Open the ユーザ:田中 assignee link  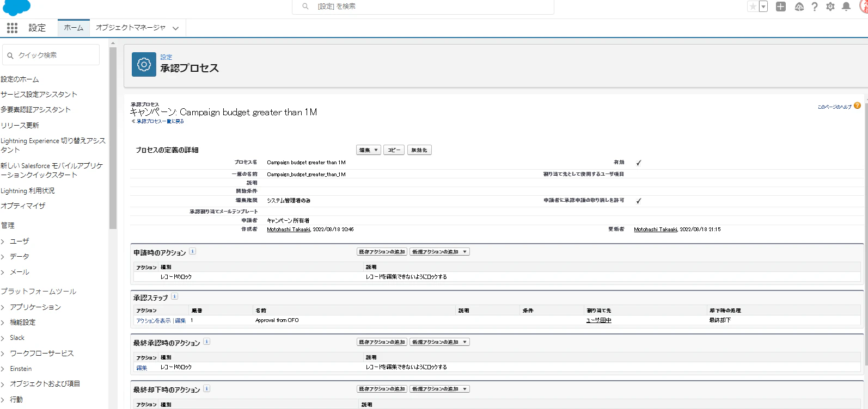pyautogui.click(x=599, y=320)
